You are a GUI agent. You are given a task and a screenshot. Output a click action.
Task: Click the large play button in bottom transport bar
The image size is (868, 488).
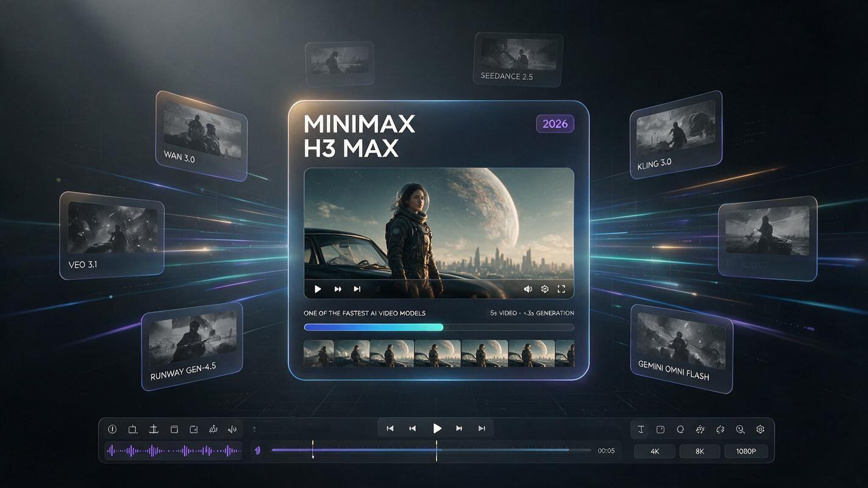436,429
